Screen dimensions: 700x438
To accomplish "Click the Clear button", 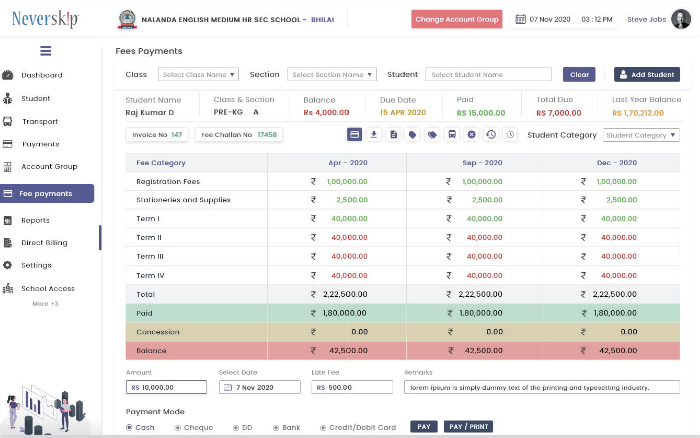I will (x=579, y=75).
